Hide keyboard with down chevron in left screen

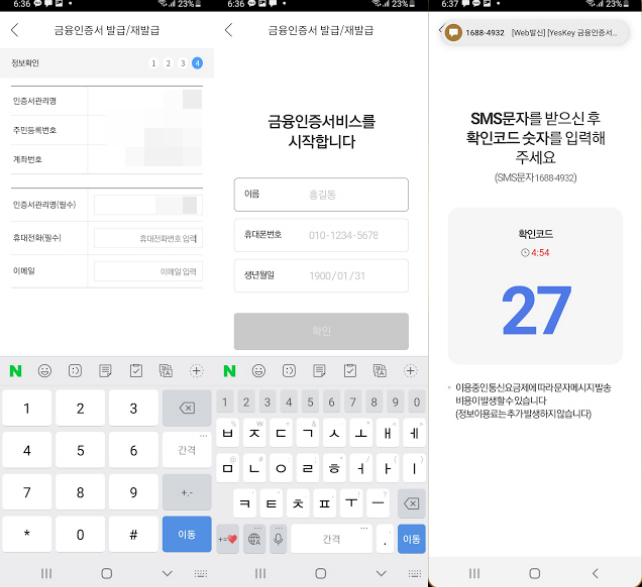coord(167,573)
